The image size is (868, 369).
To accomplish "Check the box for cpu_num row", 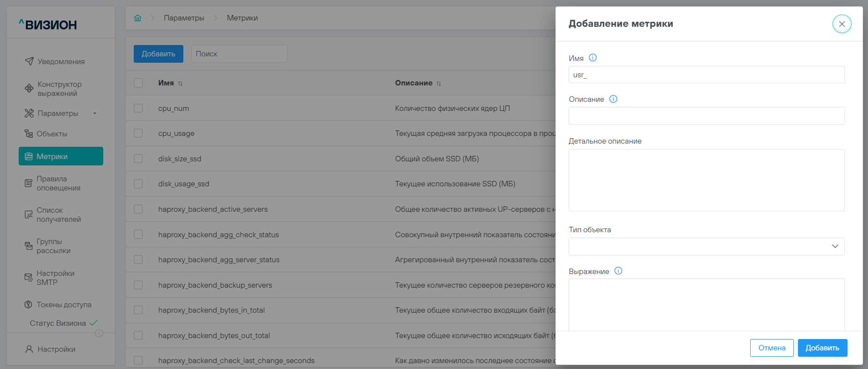I will tap(138, 108).
